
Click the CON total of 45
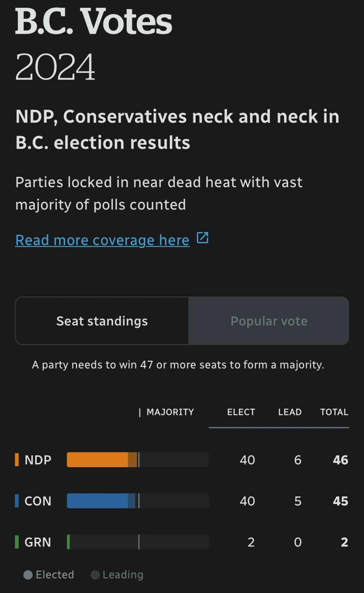340,501
